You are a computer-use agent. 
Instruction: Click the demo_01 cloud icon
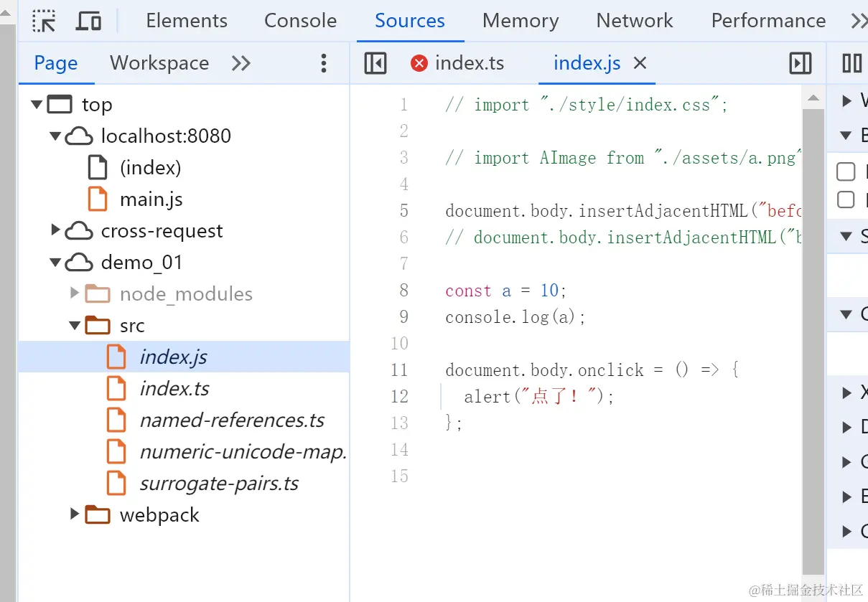[x=79, y=263]
